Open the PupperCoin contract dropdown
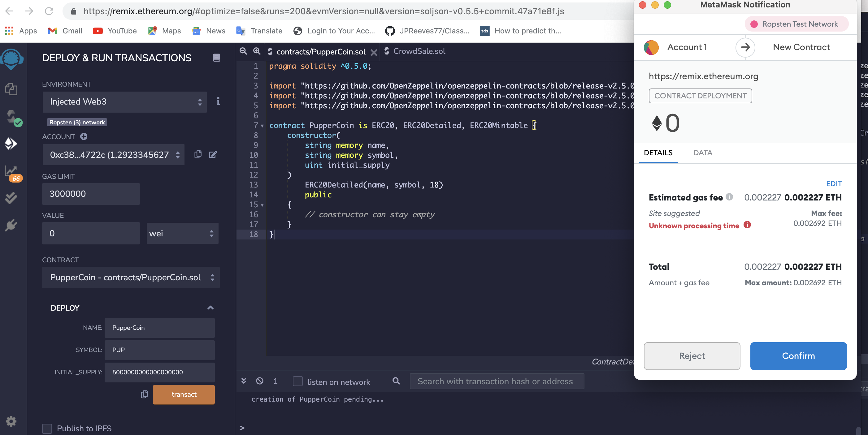Viewport: 868px width, 435px height. pos(131,277)
